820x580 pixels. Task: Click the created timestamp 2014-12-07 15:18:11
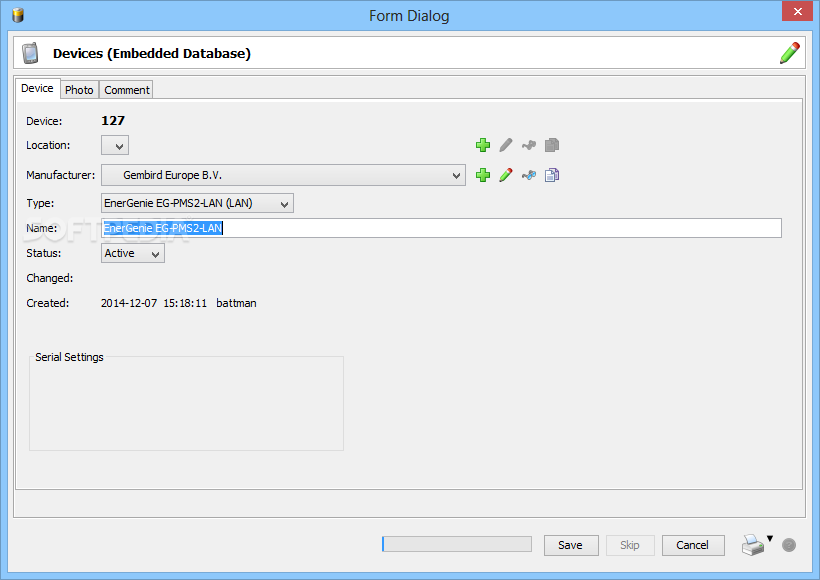tap(154, 303)
